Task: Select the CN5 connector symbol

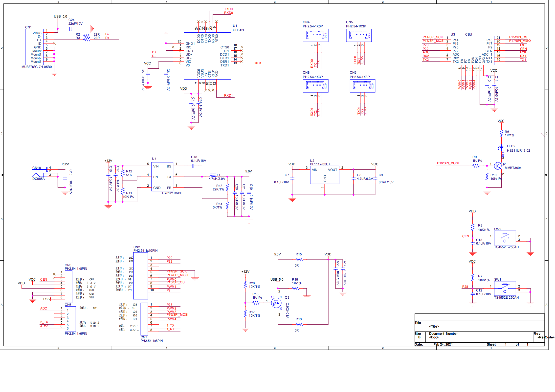Action: [359, 35]
